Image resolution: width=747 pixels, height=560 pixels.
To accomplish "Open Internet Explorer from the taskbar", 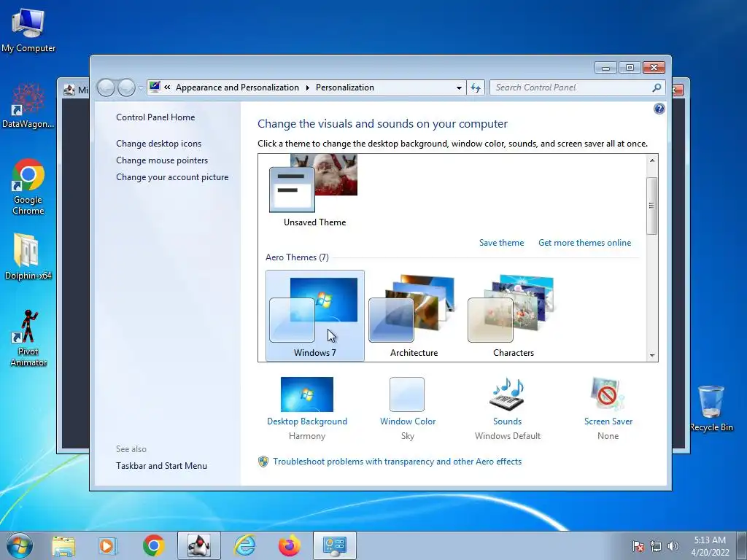I will (x=244, y=546).
